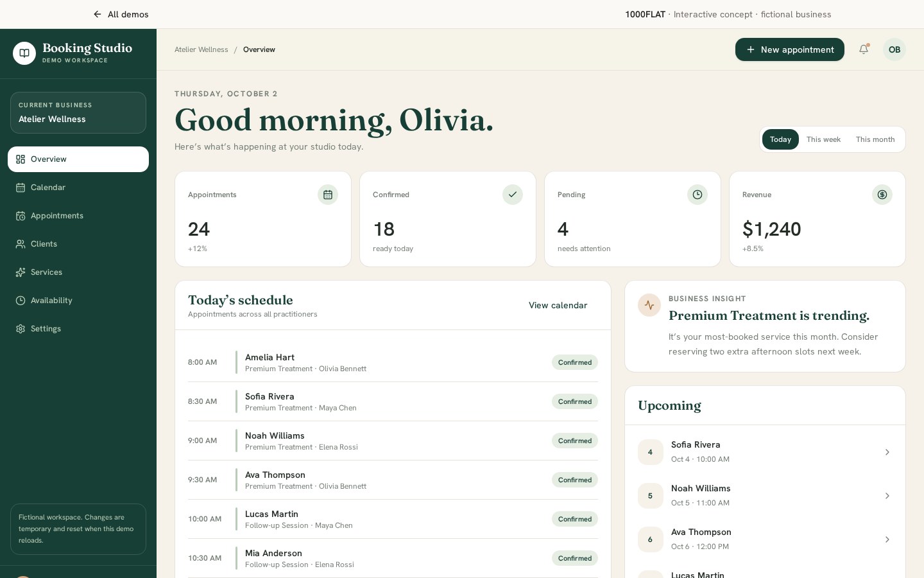Click the $1,240 revenue value

(771, 229)
